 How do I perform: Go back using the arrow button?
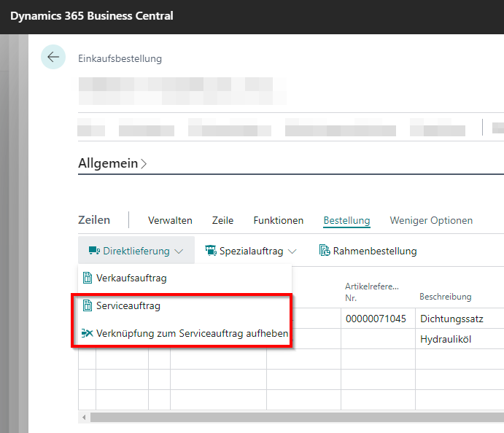[x=53, y=57]
